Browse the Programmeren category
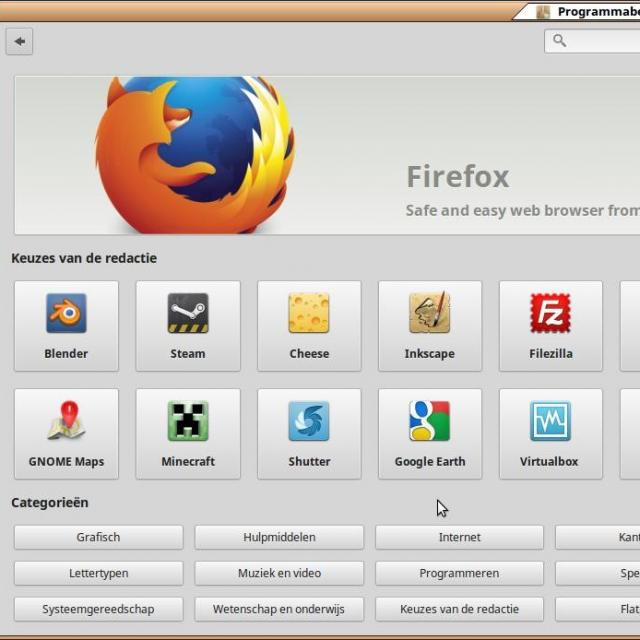640x640 pixels. click(459, 573)
